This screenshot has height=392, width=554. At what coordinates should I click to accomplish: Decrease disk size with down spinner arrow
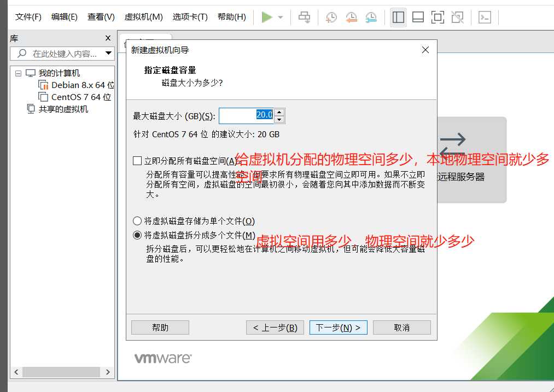coord(279,120)
